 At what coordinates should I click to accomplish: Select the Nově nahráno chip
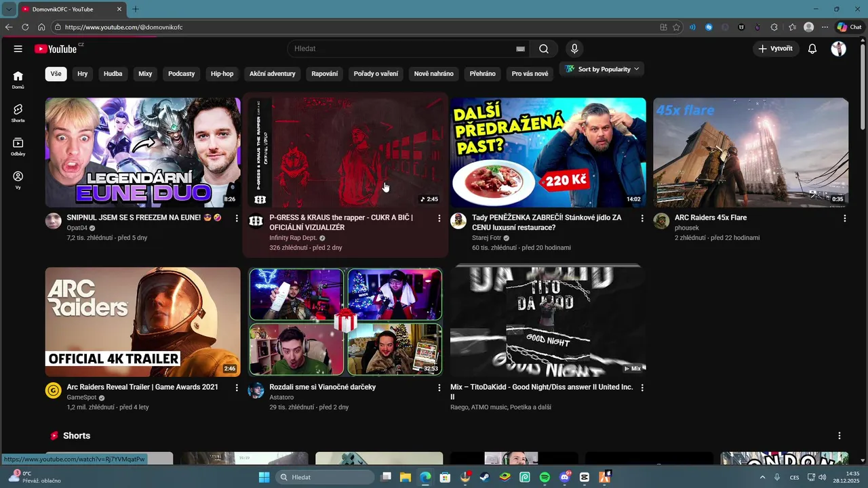pyautogui.click(x=433, y=74)
